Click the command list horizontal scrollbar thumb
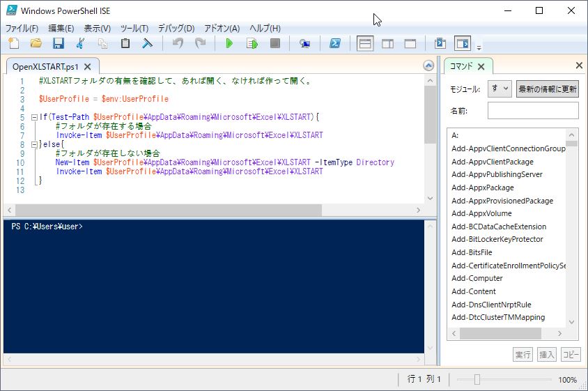 pos(500,333)
